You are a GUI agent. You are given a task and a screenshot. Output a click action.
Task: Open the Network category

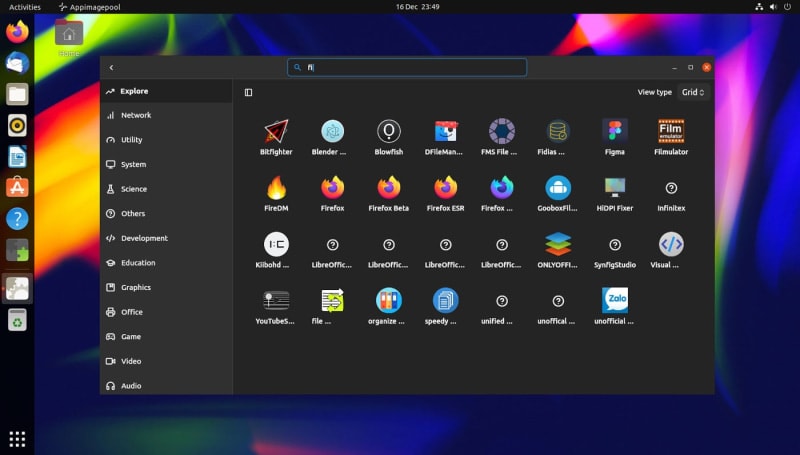[135, 115]
